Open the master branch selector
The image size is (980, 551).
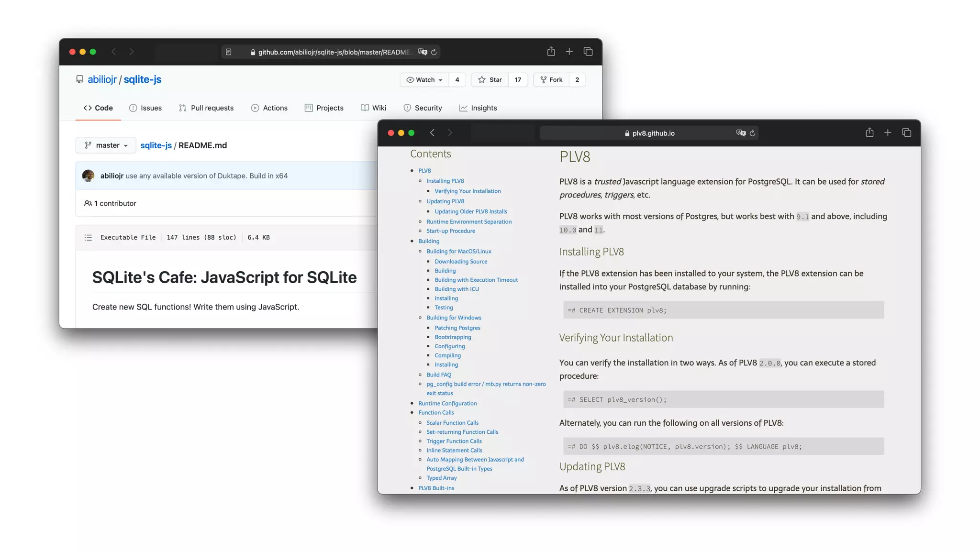coord(106,145)
